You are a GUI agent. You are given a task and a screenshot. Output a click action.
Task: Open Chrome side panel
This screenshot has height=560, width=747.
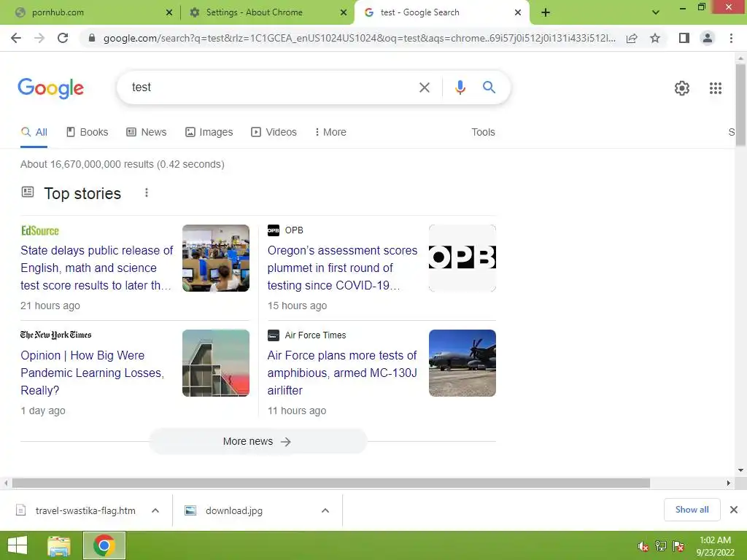click(684, 38)
